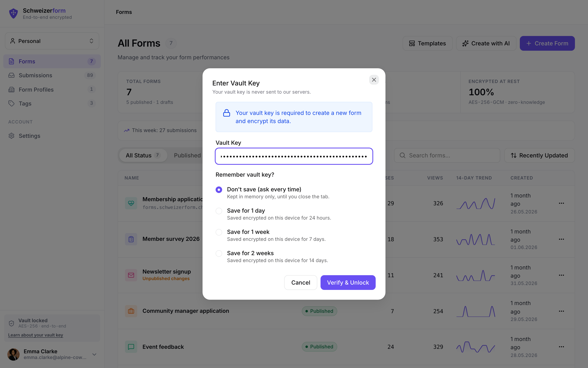Click Published status of Event feedback
Image resolution: width=588 pixels, height=368 pixels.
click(x=319, y=347)
